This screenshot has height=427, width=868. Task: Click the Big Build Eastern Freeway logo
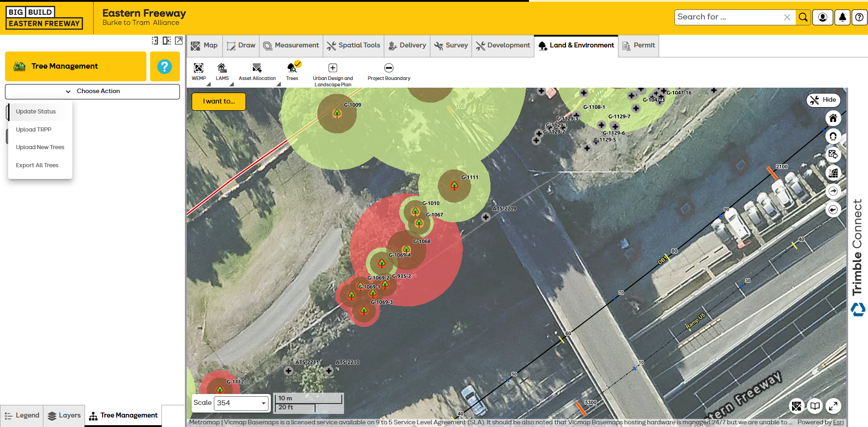[44, 18]
